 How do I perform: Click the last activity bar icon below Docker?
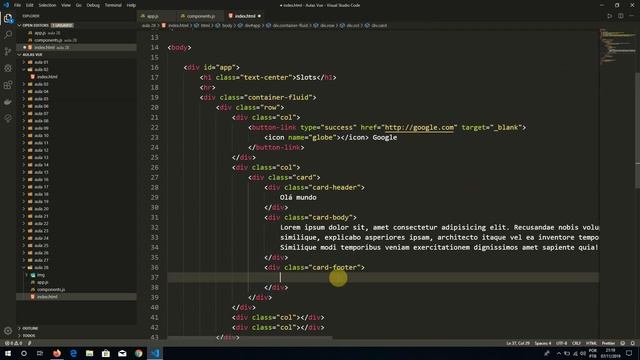pos(8,118)
